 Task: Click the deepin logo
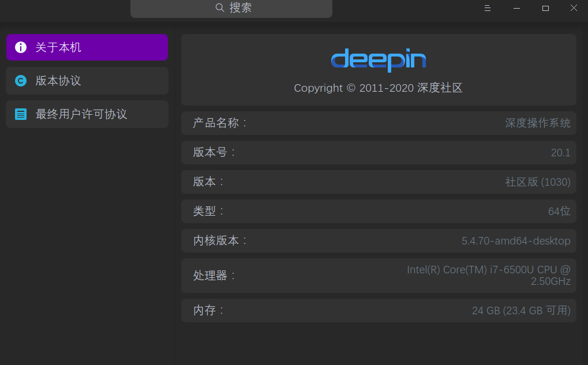coord(379,60)
